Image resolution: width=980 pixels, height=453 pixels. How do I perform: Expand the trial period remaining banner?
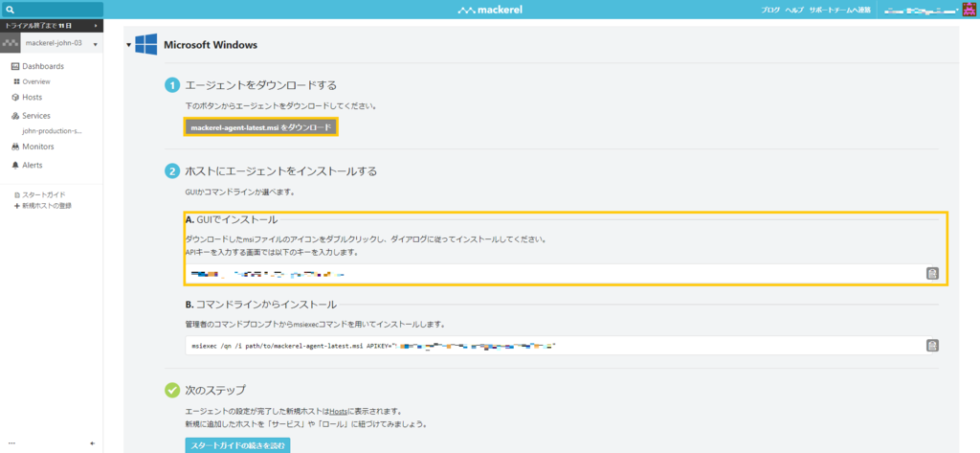click(52, 26)
